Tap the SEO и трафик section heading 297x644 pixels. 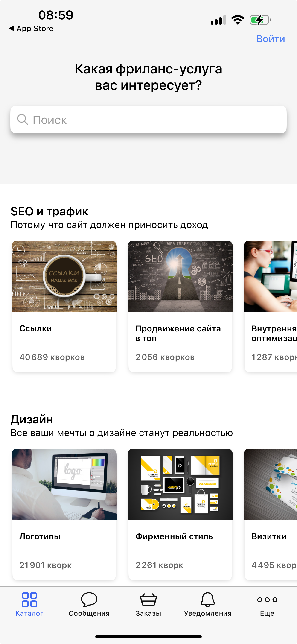pos(49,211)
